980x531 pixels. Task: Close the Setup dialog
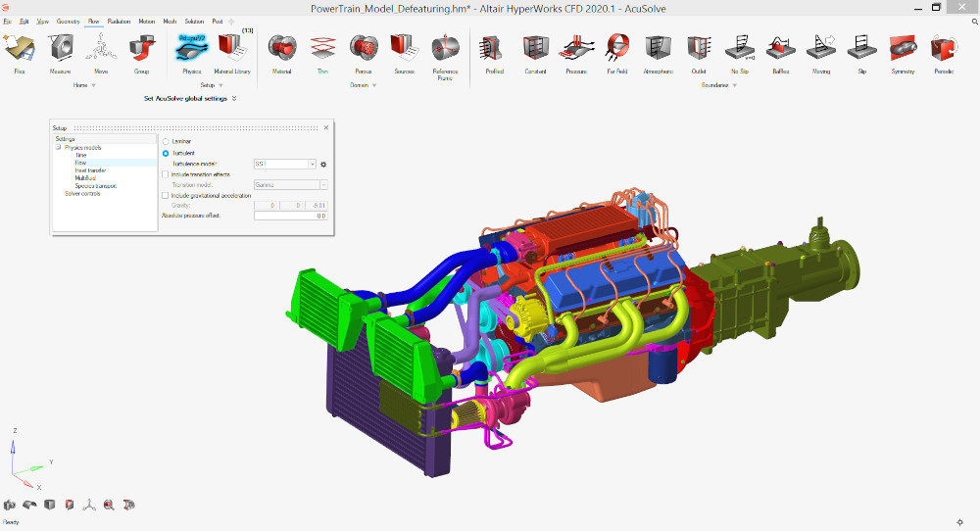click(x=325, y=127)
